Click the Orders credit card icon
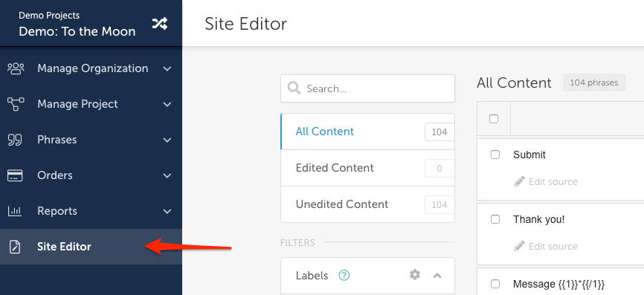This screenshot has height=295, width=644. tap(15, 175)
